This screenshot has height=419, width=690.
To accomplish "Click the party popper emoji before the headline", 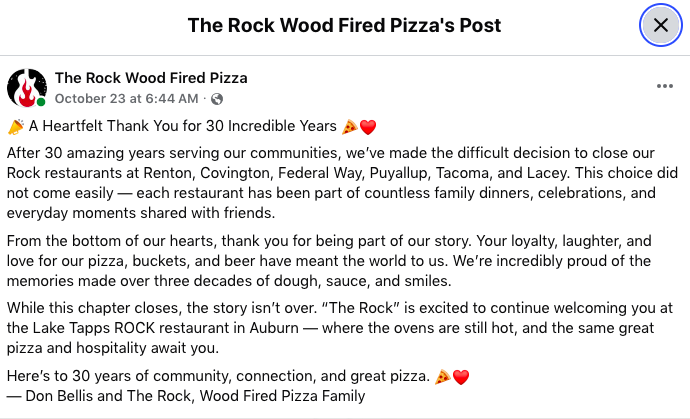I will click(15, 127).
